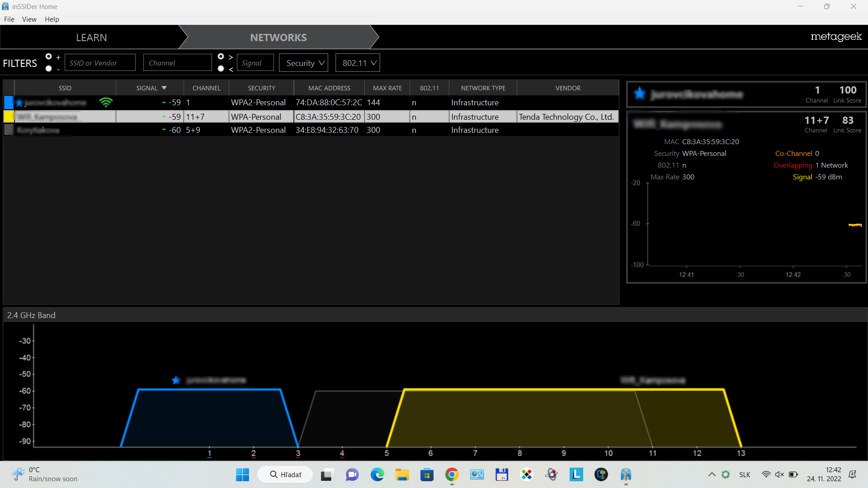This screenshot has height=488, width=868.
Task: Open Microsoft Edge from taskbar
Action: pos(377,474)
